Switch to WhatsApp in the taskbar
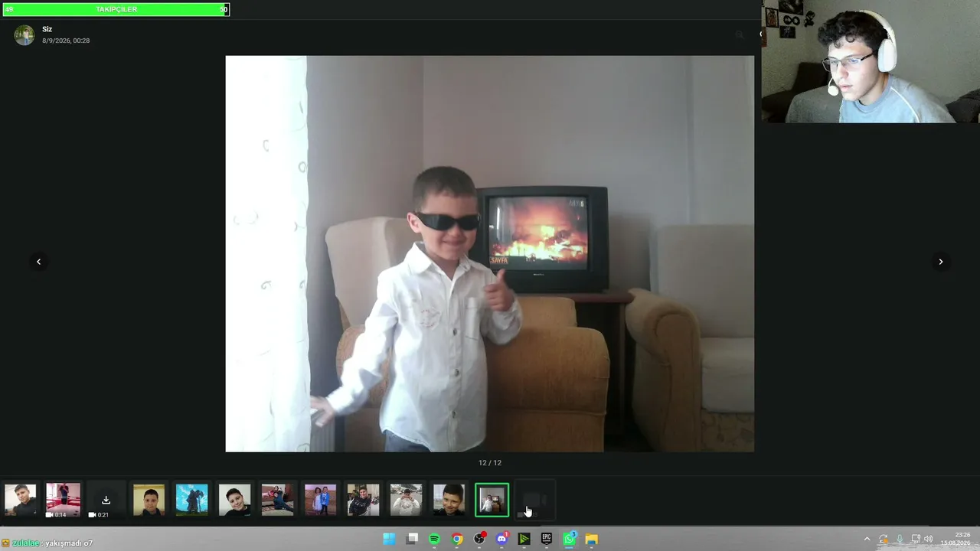The image size is (980, 551). (570, 539)
